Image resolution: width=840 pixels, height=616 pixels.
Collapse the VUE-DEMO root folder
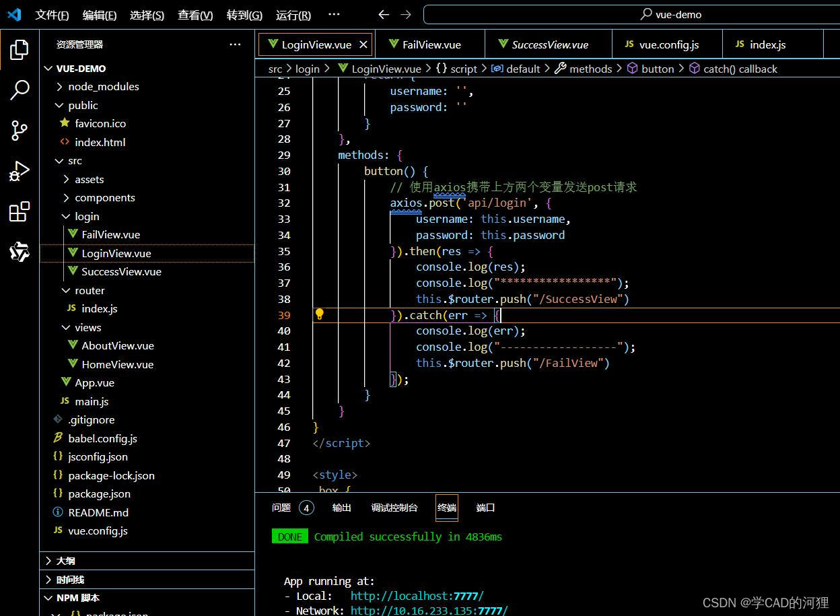tap(81, 68)
